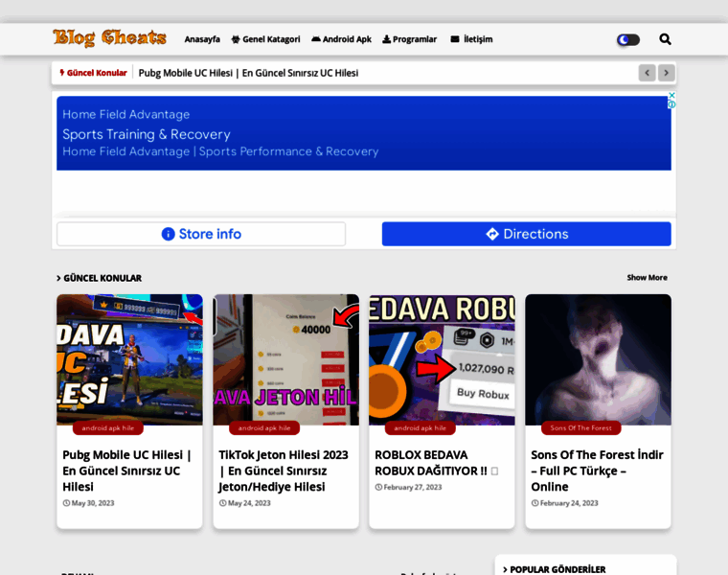Screen dimensions: 728x575
Task: Open Android Apk menu
Action: coord(341,39)
